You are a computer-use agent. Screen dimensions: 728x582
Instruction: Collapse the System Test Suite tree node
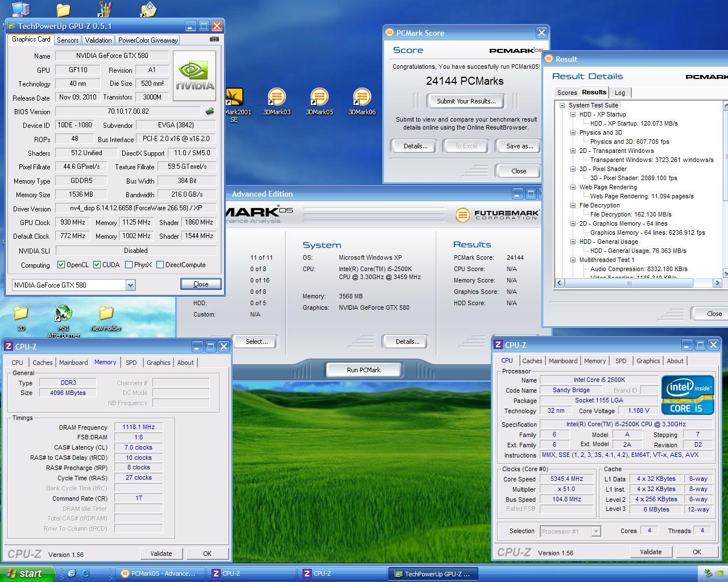tap(562, 105)
